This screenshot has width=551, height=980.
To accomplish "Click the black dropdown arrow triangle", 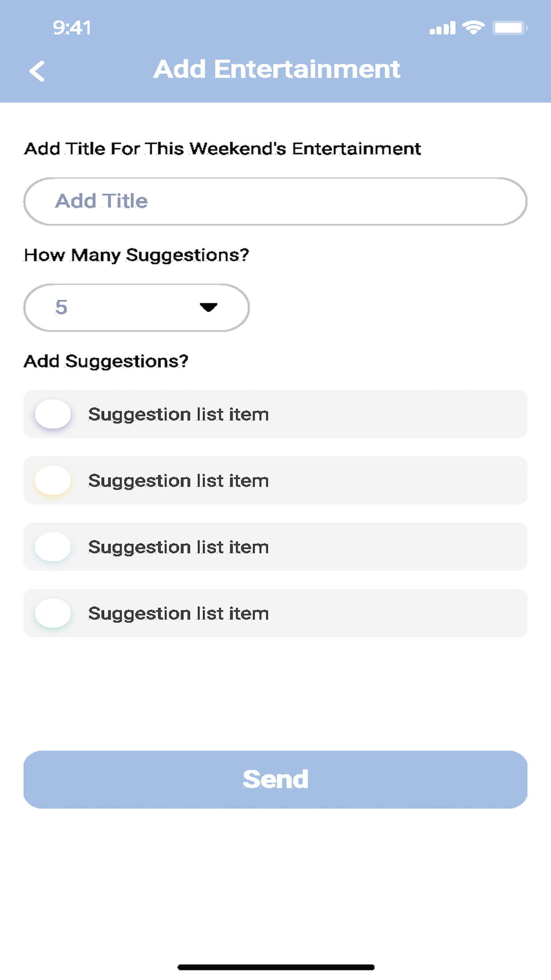I will coord(209,307).
